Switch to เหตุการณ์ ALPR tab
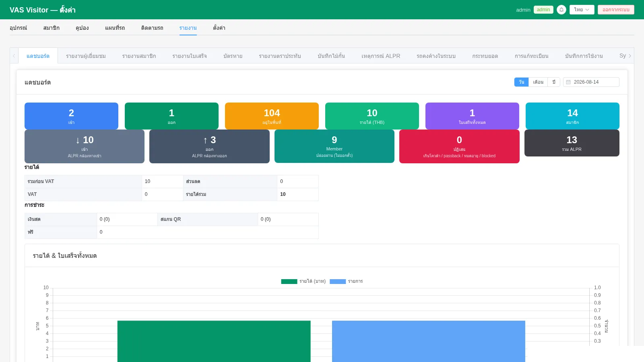 tap(381, 56)
